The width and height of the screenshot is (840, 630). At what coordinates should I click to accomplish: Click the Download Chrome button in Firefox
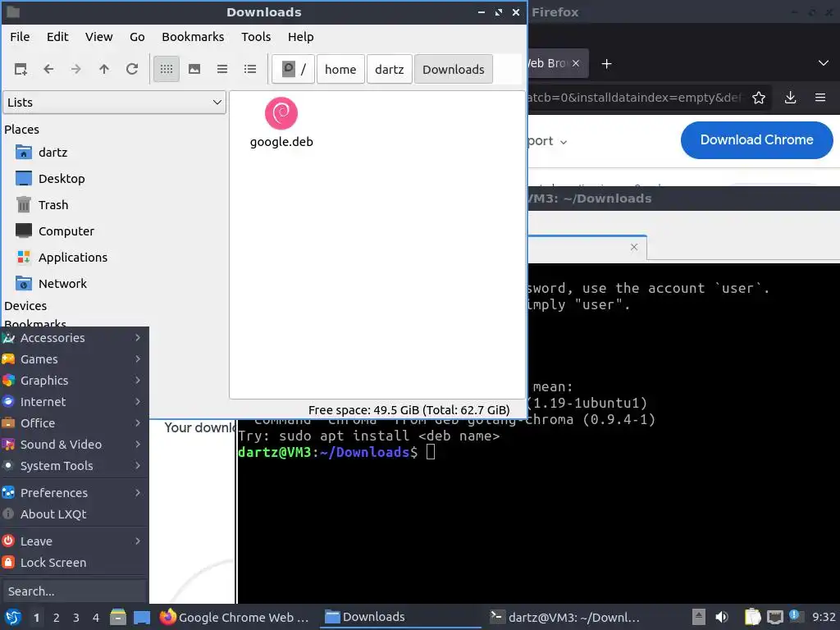[x=756, y=139]
